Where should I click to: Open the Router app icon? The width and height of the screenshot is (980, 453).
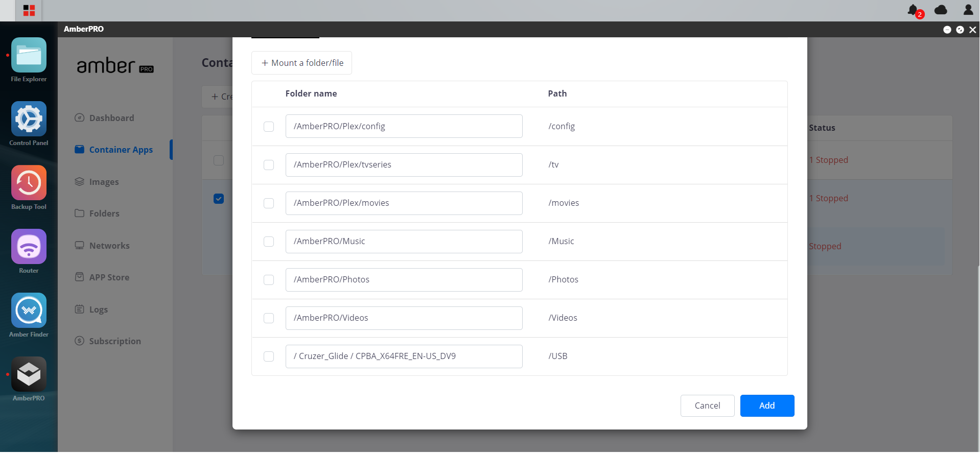click(x=29, y=247)
